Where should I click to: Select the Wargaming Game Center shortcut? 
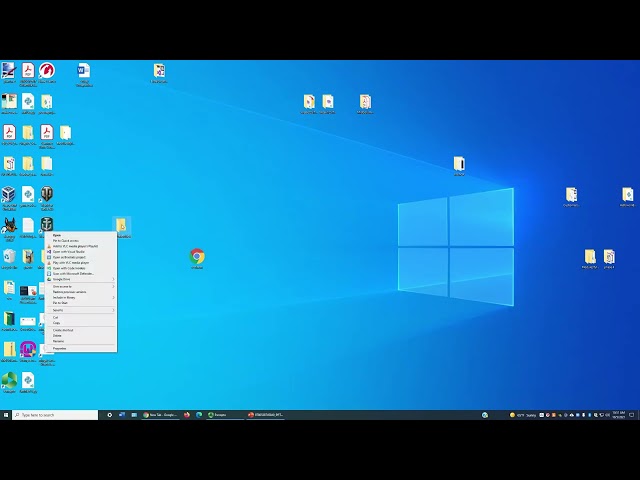pos(47,73)
